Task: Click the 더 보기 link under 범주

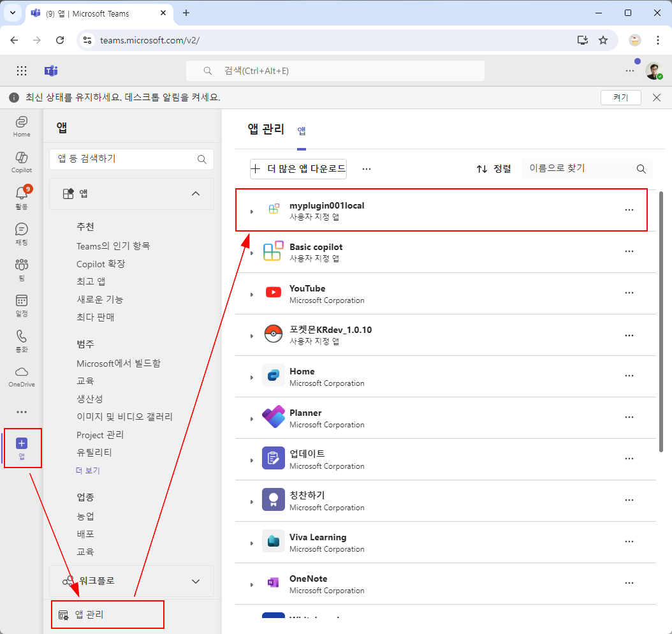Action: coord(88,471)
